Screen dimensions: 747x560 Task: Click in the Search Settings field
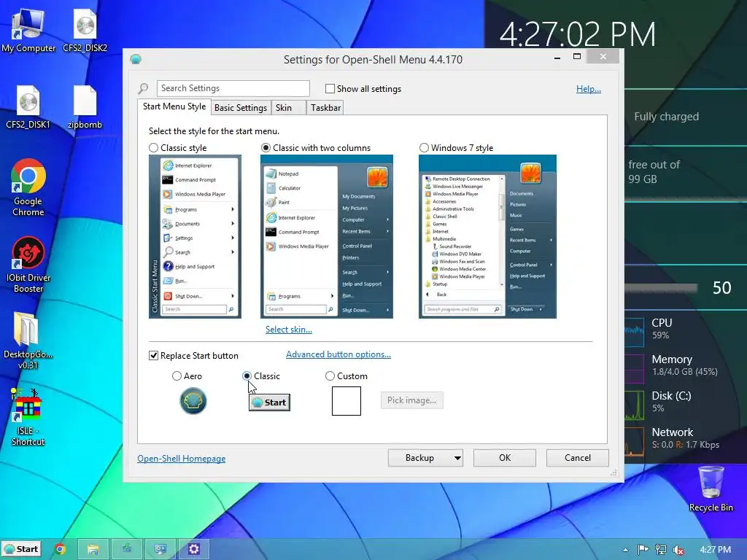pyautogui.click(x=233, y=88)
